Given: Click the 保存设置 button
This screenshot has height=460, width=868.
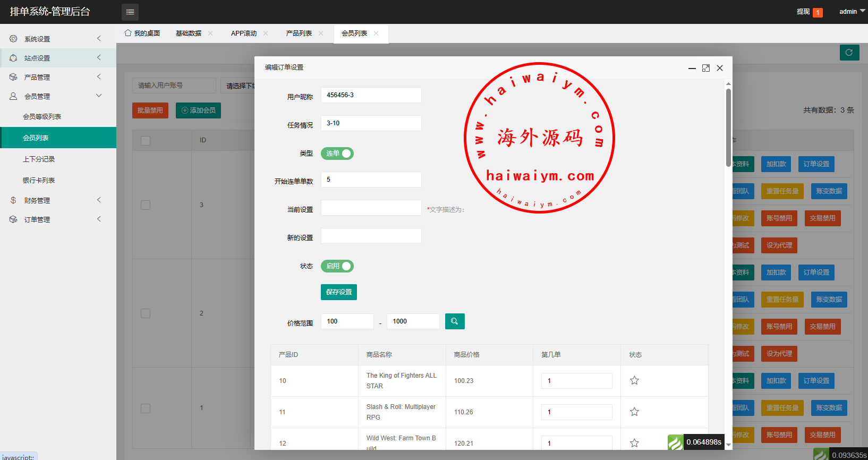Looking at the screenshot, I should (x=339, y=292).
